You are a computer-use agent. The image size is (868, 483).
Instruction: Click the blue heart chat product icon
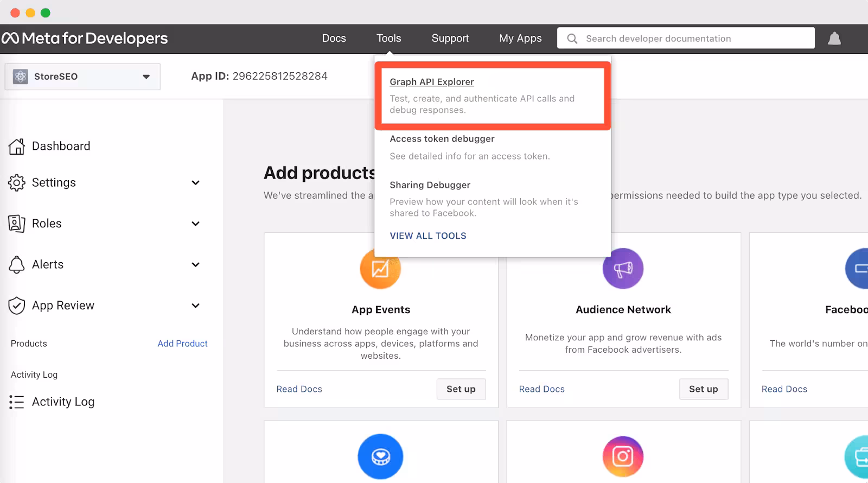380,456
